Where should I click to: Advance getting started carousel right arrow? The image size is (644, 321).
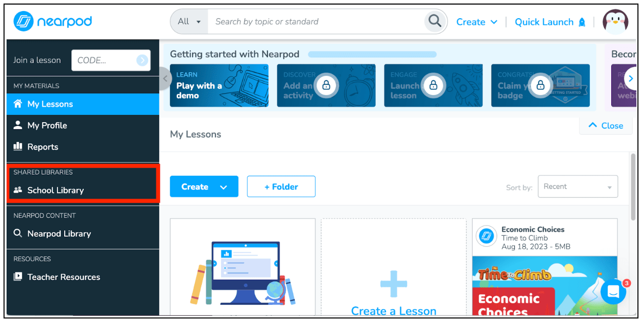pos(631,79)
